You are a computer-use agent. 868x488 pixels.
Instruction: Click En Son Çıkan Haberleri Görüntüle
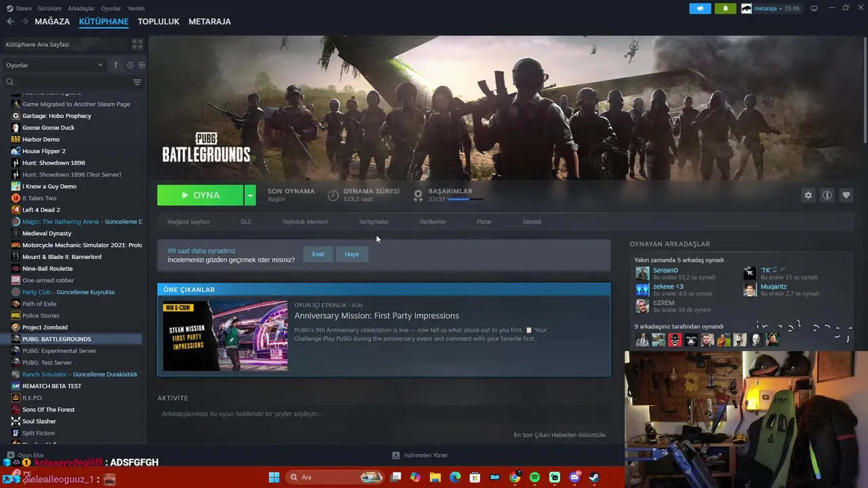tap(559, 435)
